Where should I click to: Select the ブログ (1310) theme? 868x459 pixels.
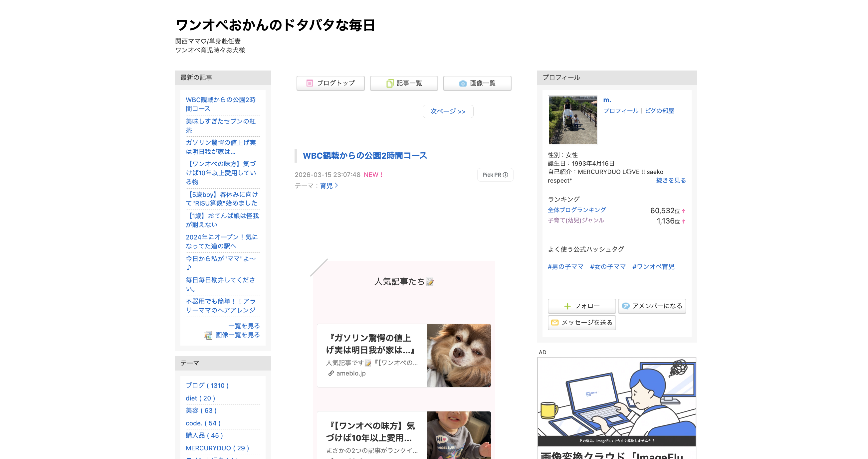207,385
